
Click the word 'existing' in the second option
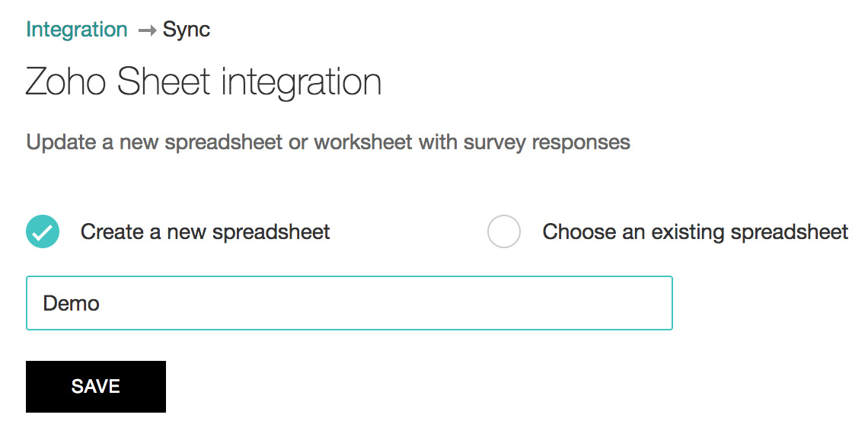click(688, 231)
